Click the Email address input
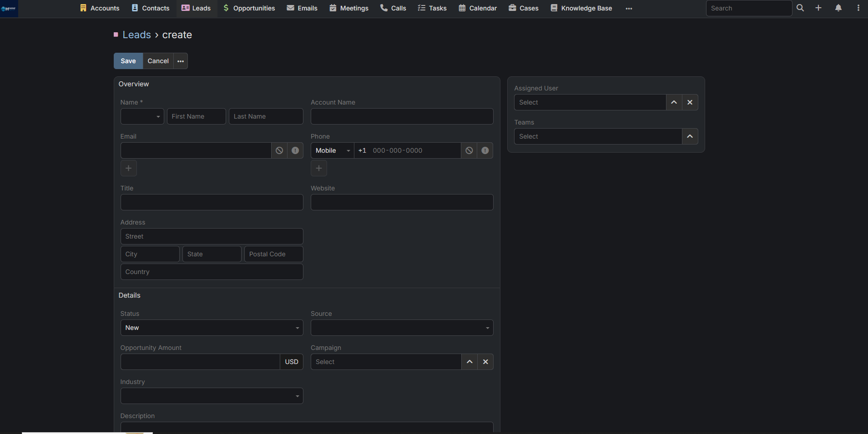Viewport: 868px width, 434px height. pyautogui.click(x=196, y=150)
